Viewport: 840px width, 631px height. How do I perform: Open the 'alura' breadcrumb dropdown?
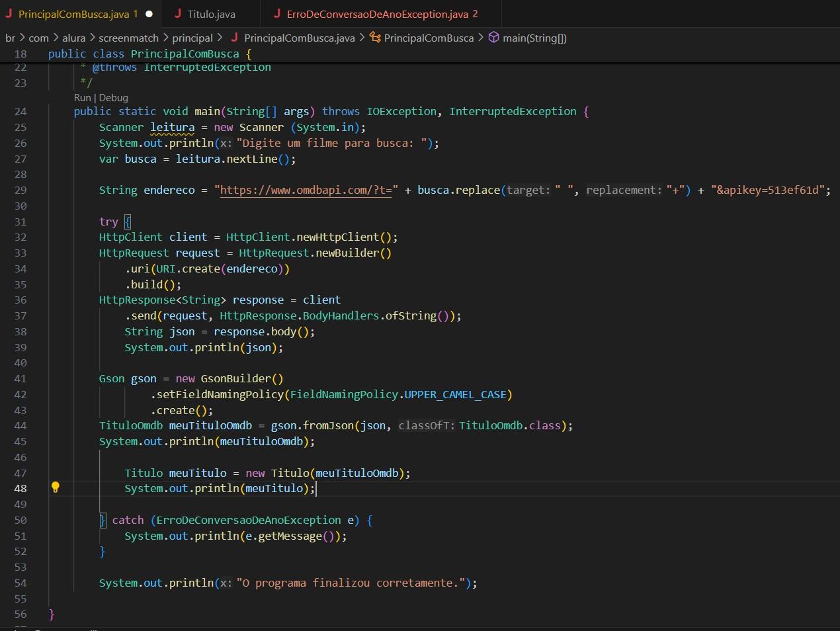[74, 38]
